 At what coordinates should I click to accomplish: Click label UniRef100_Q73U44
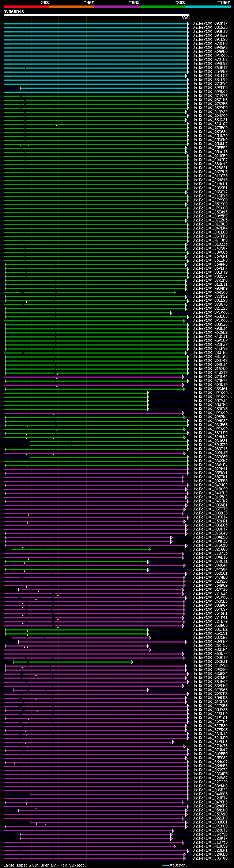click(x=210, y=377)
